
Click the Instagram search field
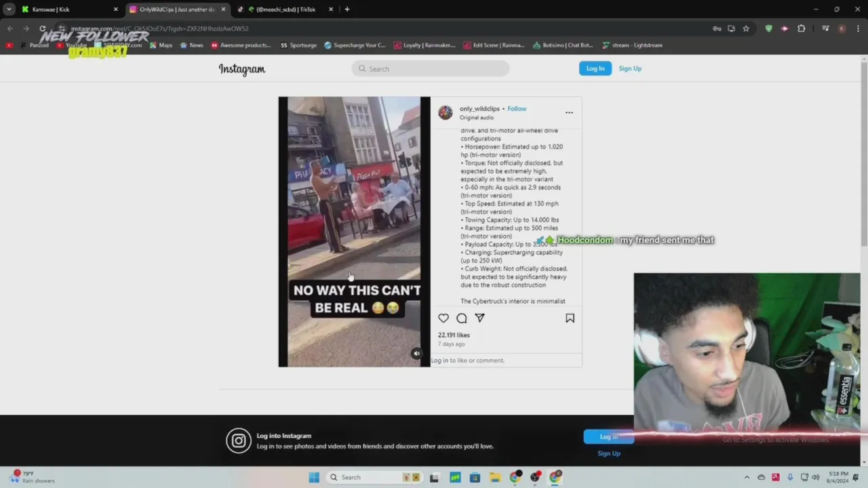431,68
